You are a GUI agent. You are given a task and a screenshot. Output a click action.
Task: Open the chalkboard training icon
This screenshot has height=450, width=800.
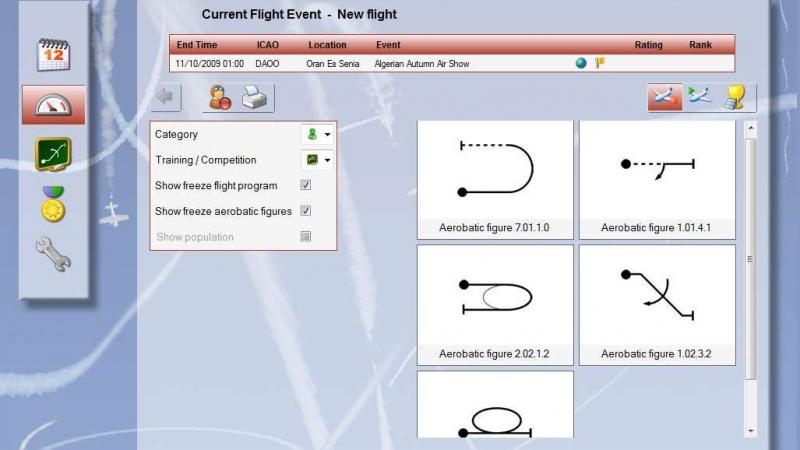53,154
